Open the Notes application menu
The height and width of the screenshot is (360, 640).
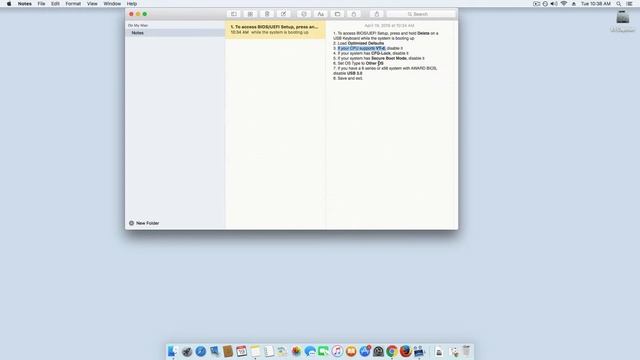click(x=24, y=3)
